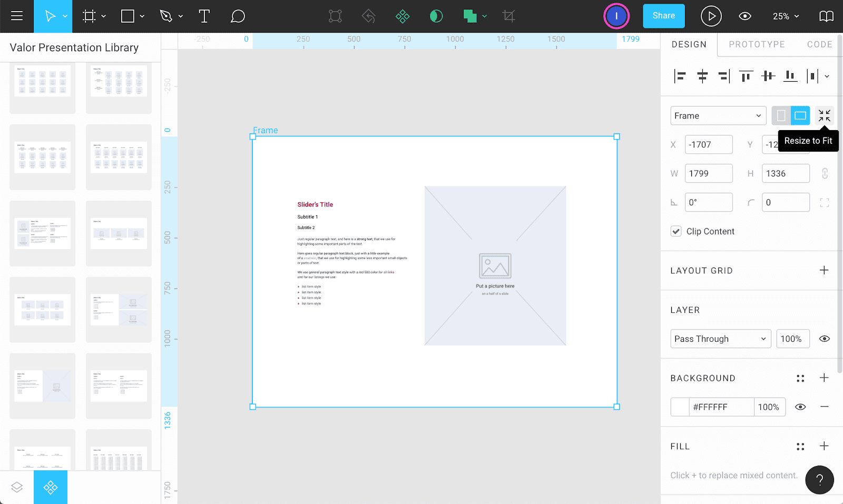Click the white background color swatch
The image size is (843, 504).
(x=680, y=407)
